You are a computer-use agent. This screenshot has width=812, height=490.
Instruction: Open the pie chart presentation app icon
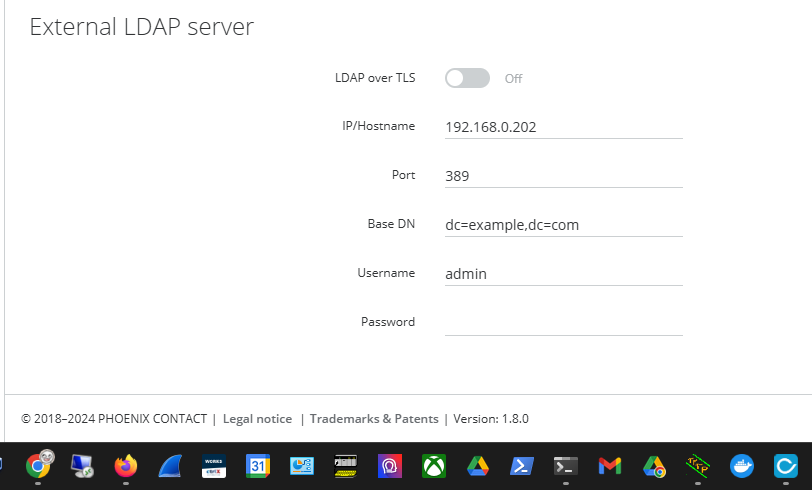tap(302, 466)
